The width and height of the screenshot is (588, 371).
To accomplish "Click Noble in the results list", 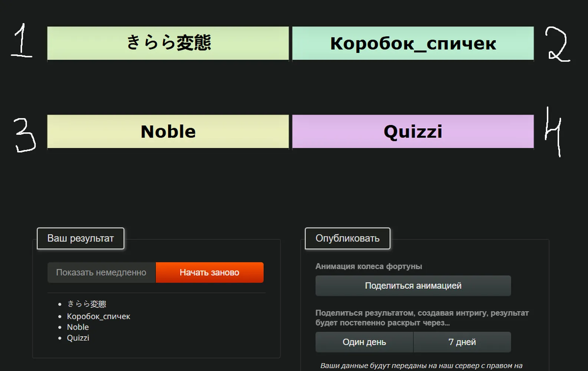I will (x=78, y=327).
